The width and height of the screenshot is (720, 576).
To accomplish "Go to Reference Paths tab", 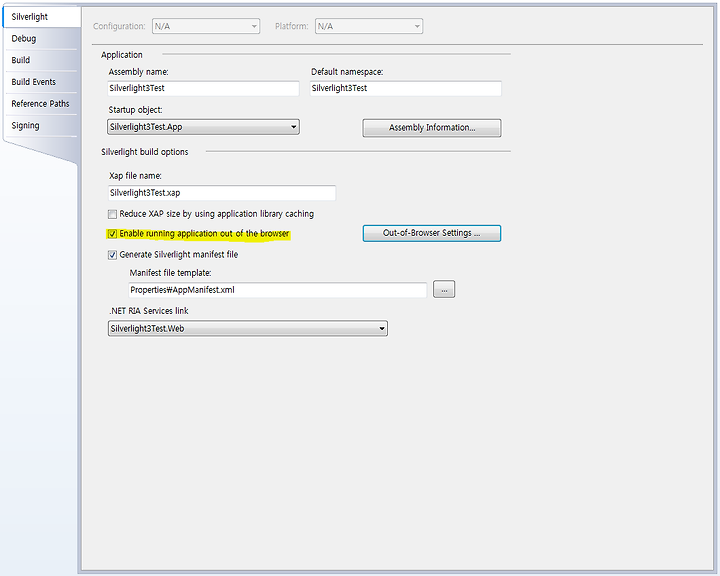I will pyautogui.click(x=41, y=104).
